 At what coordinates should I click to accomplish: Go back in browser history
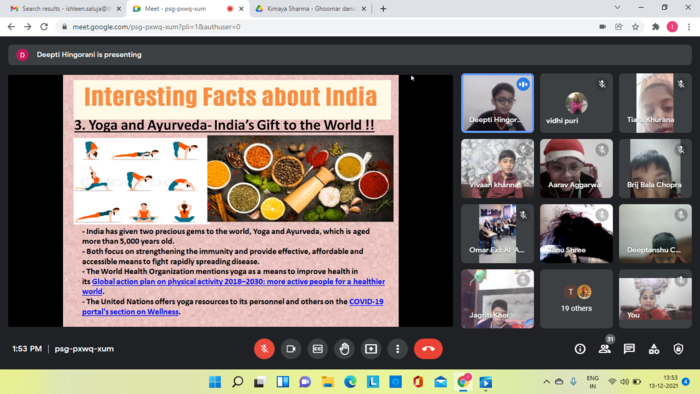coord(11,27)
